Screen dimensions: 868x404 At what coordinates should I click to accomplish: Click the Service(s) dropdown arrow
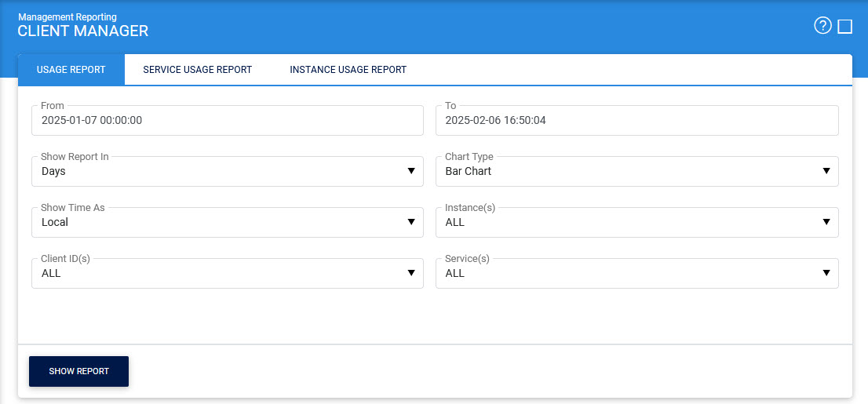826,274
